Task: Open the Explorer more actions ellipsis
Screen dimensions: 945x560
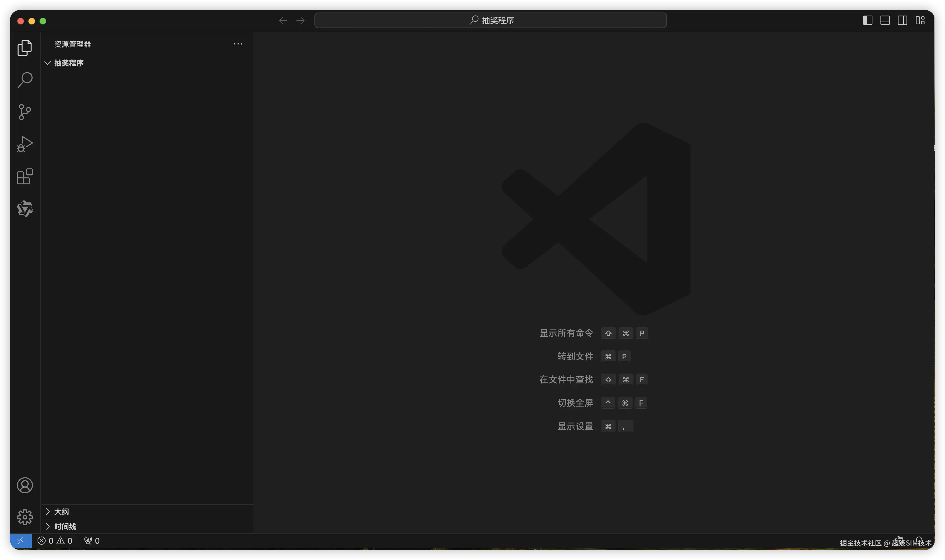Action: tap(238, 44)
